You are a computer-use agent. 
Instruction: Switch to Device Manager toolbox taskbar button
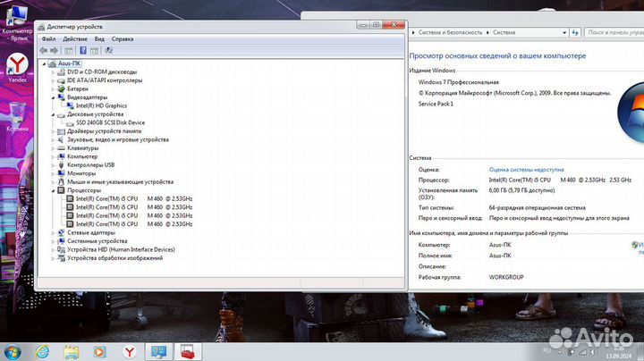(188, 352)
